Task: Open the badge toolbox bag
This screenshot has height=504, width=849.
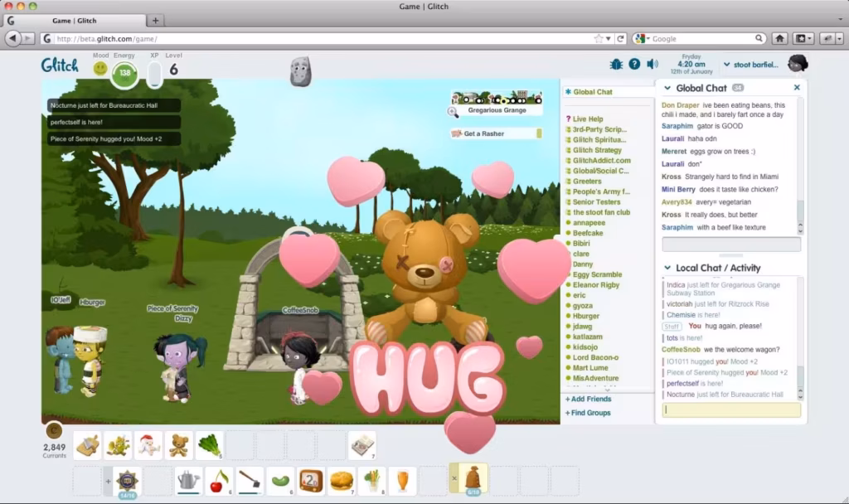Action: [127, 481]
